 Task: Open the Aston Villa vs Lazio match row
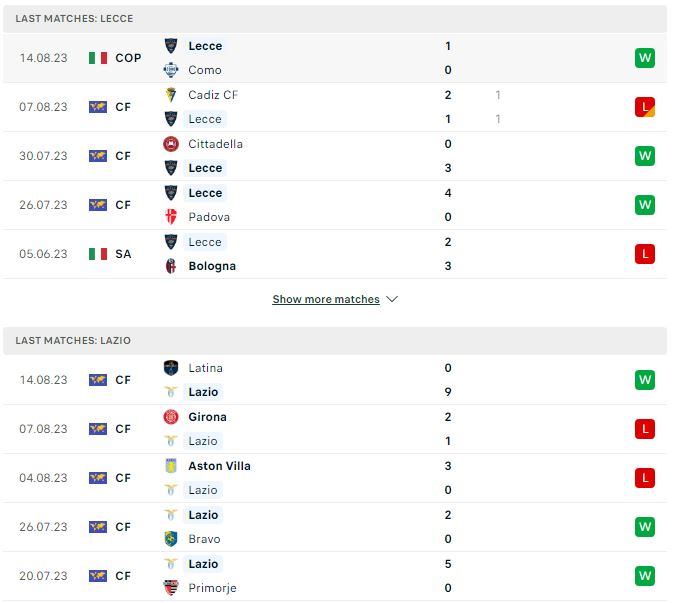click(335, 478)
